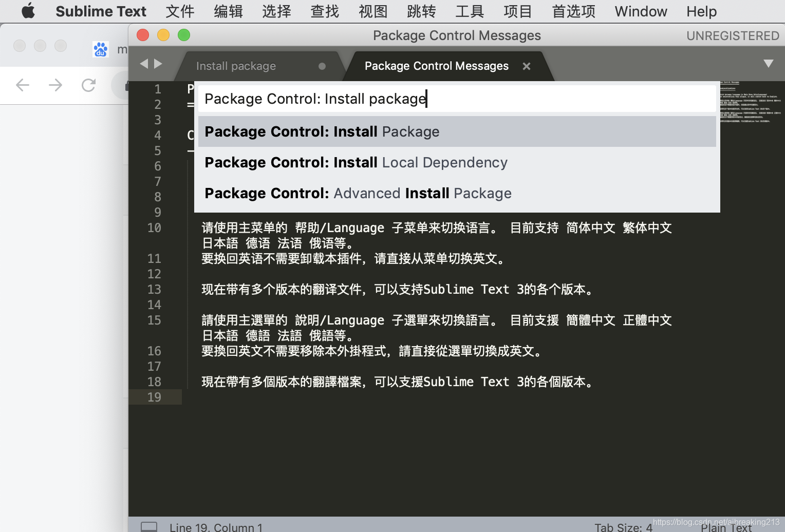Image resolution: width=785 pixels, height=532 pixels.
Task: Open the tab overflow dropdown triangle
Action: pyautogui.click(x=769, y=63)
